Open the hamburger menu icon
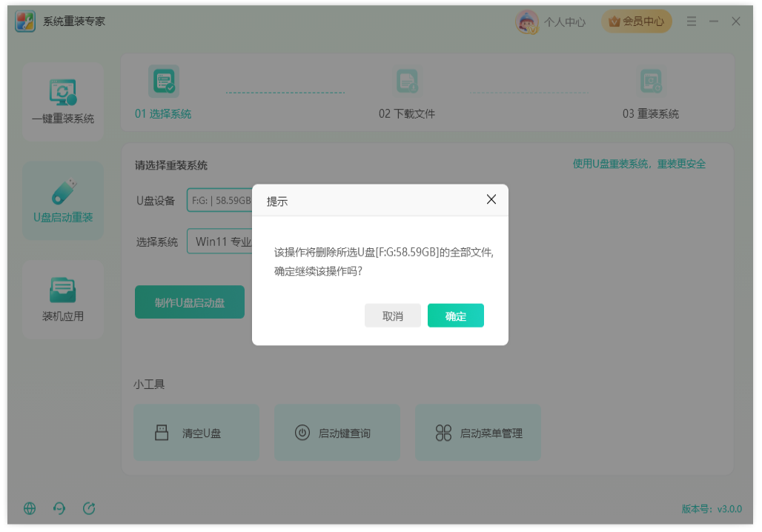Viewport: 762px width, 532px height. 691,21
